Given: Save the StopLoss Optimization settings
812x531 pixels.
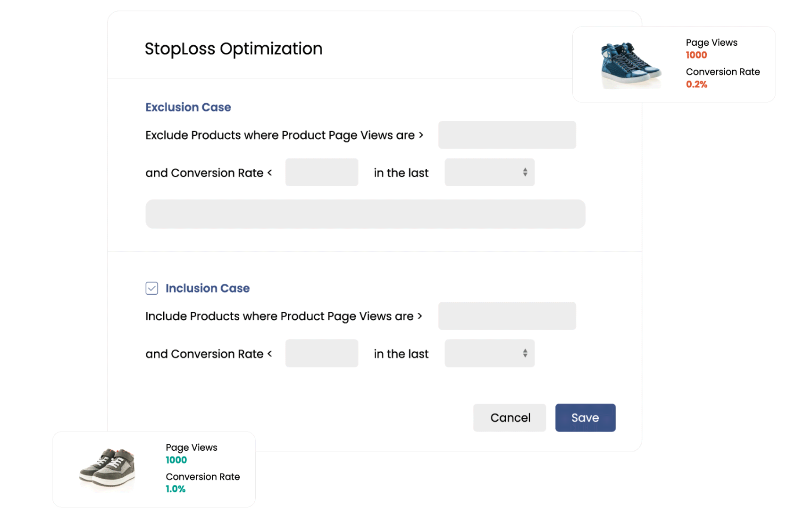Looking at the screenshot, I should [x=585, y=417].
